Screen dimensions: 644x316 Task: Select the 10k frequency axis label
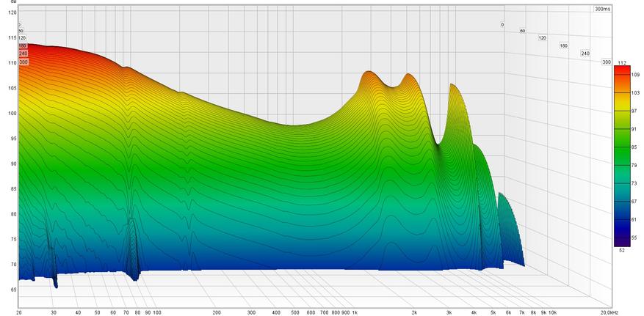pyautogui.click(x=552, y=312)
